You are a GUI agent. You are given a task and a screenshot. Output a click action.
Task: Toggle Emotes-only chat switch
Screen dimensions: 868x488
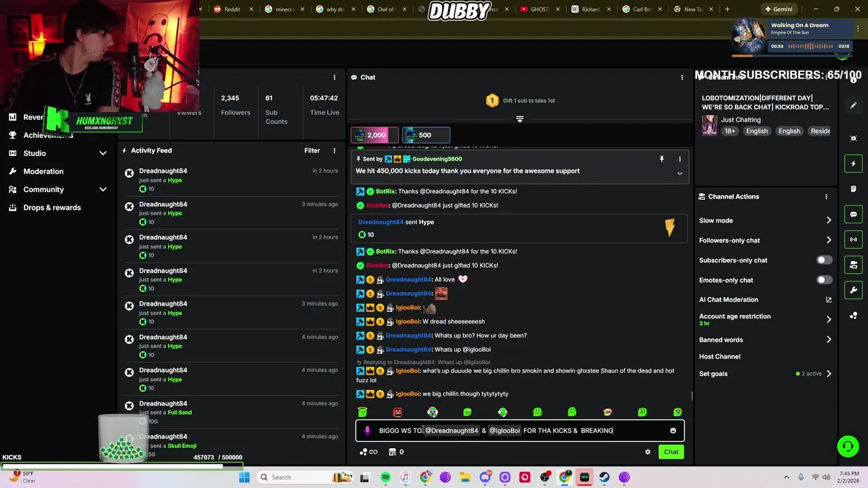(824, 280)
